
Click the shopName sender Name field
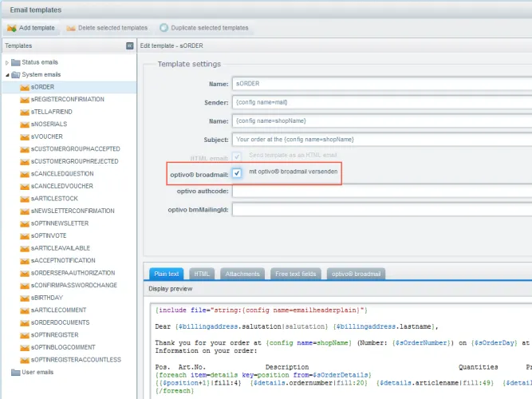click(382, 120)
